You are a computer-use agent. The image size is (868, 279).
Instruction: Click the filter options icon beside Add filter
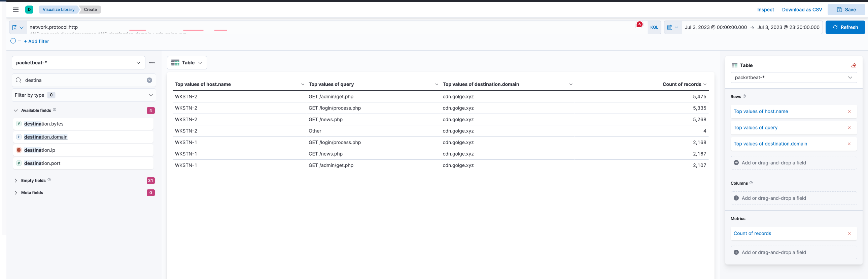tap(13, 41)
